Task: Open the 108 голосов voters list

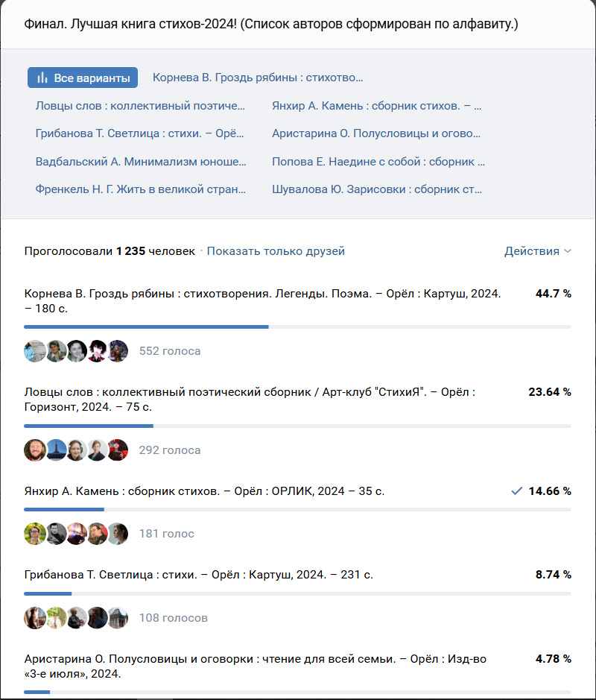Action: [x=173, y=618]
